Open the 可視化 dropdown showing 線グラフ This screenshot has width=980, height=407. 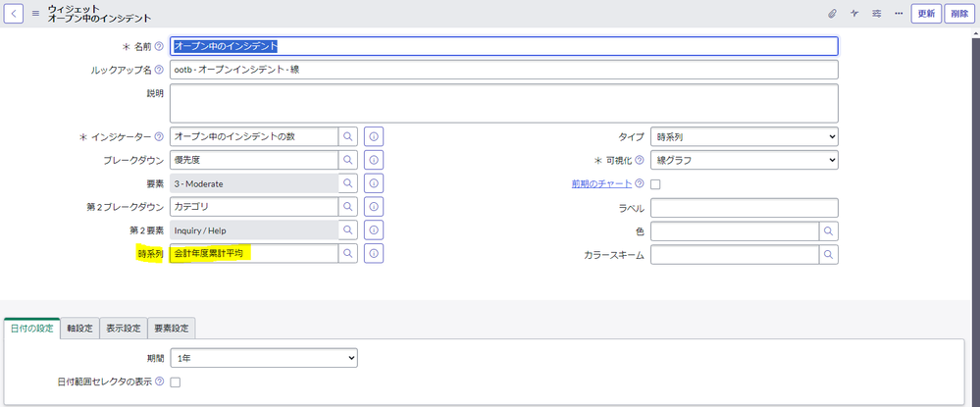745,160
